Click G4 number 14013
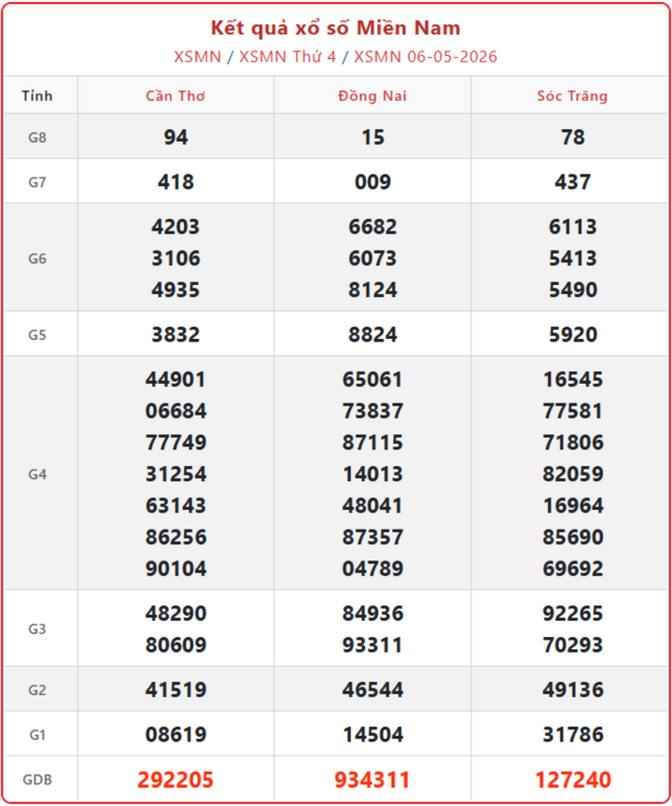Viewport: 672px width, 806px height. click(372, 474)
